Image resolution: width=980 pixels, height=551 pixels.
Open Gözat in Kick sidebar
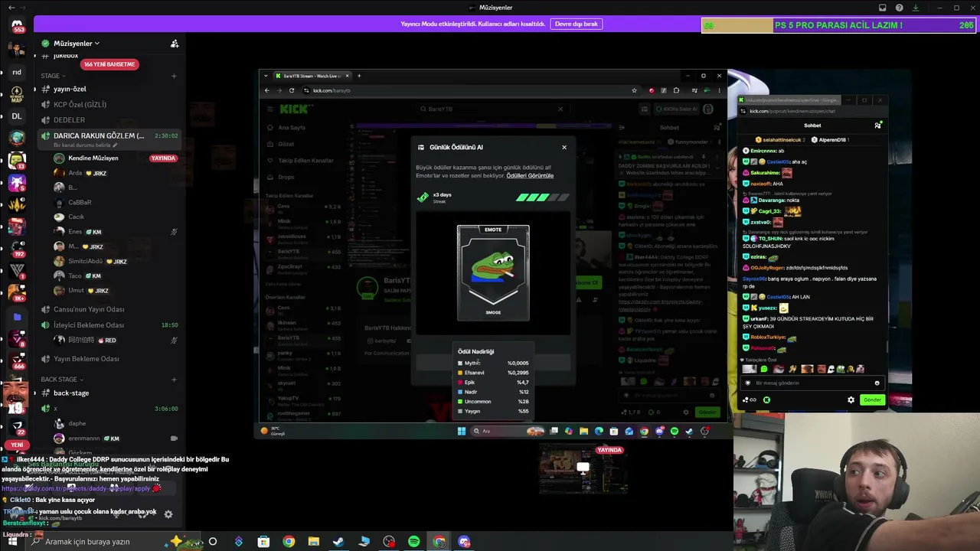tap(286, 144)
